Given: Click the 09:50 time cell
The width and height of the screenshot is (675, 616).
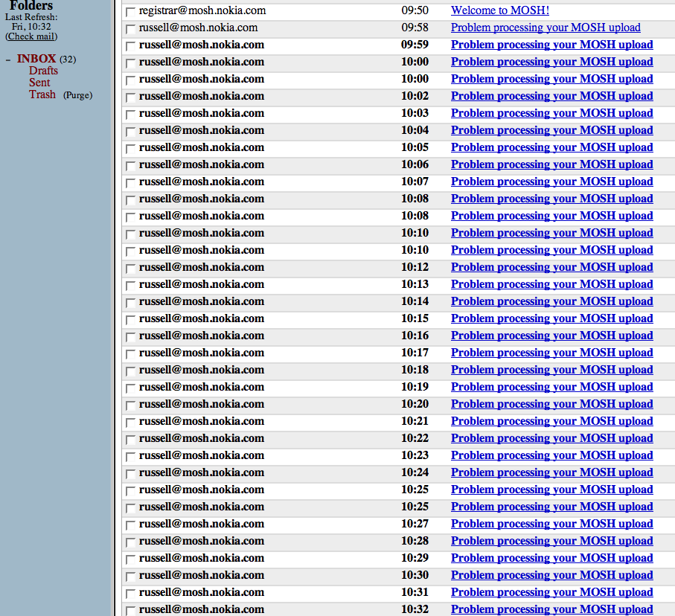Looking at the screenshot, I should click(x=415, y=10).
